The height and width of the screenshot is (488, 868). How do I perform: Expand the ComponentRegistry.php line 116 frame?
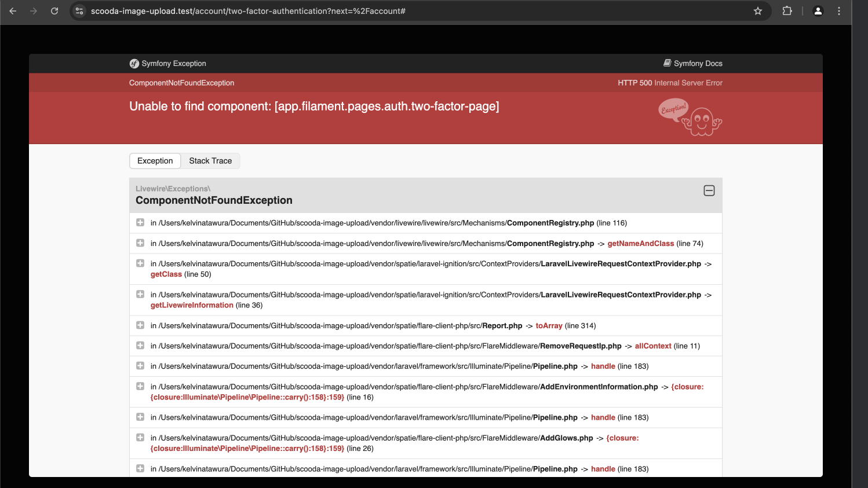tap(140, 222)
